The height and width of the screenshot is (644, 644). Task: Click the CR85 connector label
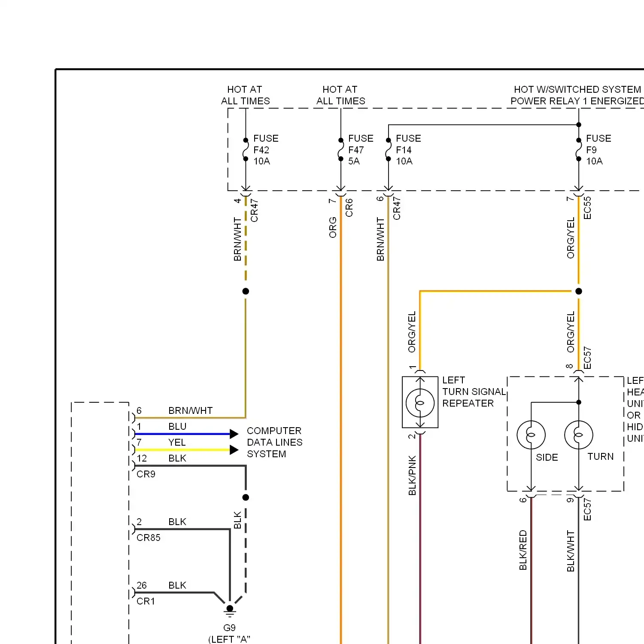(149, 538)
